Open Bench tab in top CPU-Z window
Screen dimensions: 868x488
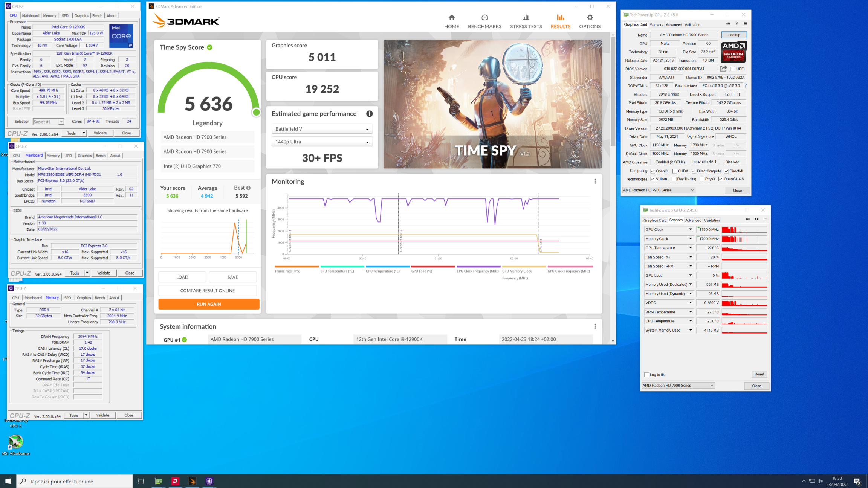pos(97,16)
